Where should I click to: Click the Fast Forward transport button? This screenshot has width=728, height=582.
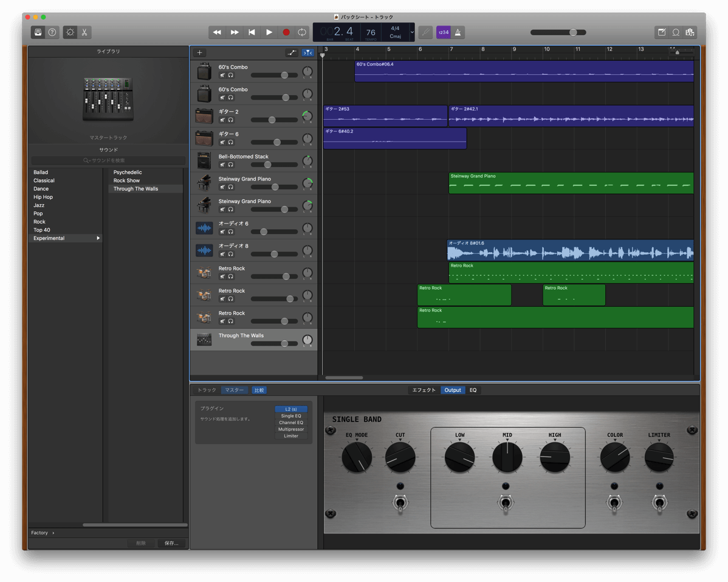[235, 32]
